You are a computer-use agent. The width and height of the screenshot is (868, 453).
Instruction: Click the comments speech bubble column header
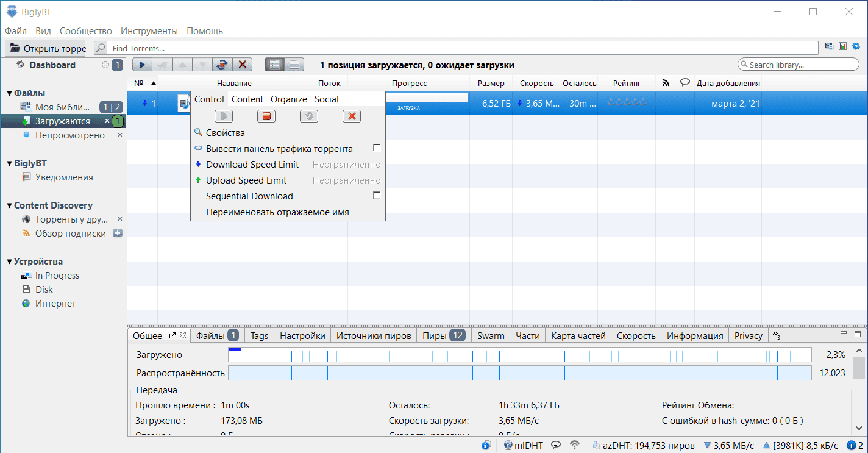tap(685, 83)
